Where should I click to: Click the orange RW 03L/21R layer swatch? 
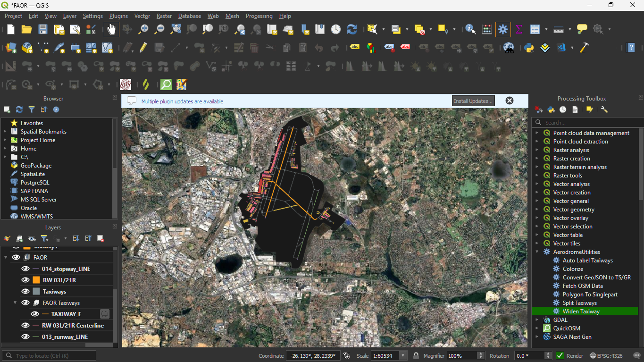(x=36, y=280)
